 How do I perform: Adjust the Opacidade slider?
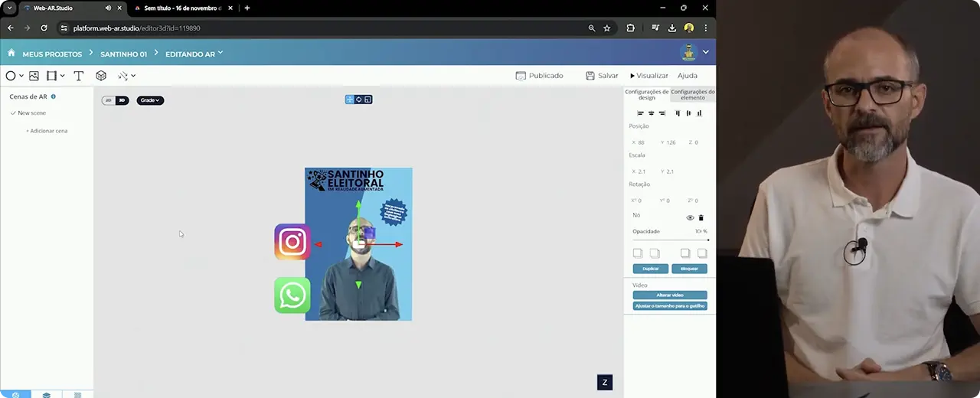670,240
